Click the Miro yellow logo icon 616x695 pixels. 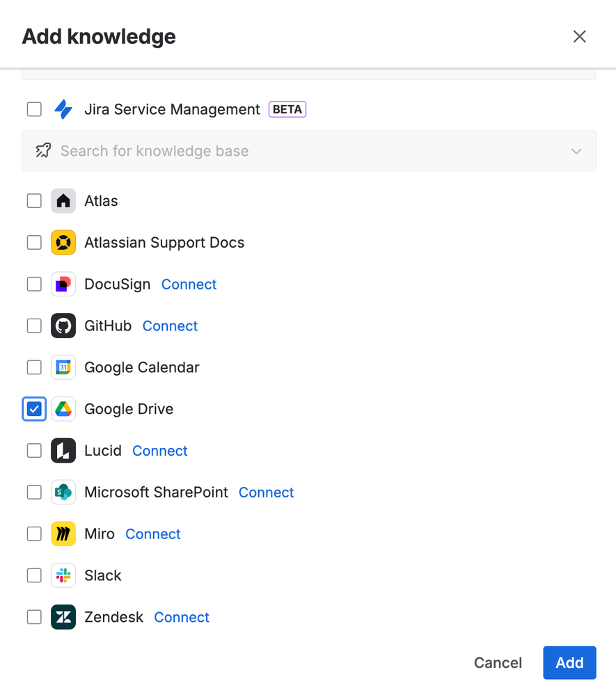(x=63, y=534)
